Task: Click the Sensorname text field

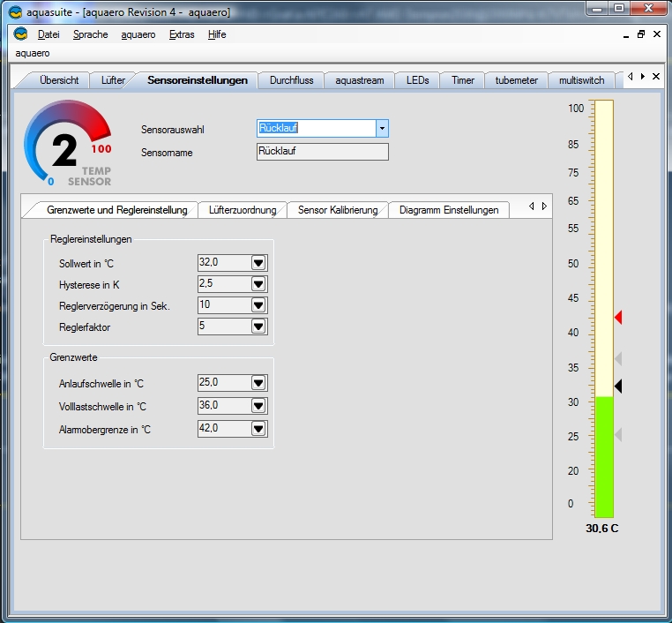Action: pyautogui.click(x=322, y=152)
